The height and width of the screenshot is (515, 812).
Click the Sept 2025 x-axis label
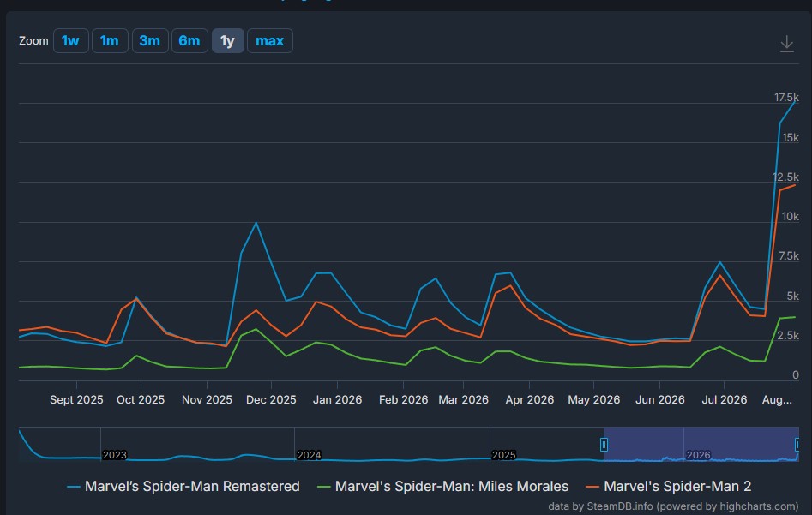(76, 400)
